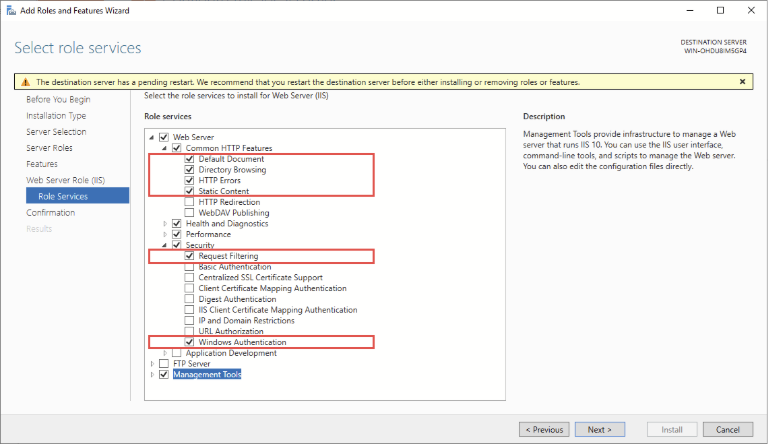This screenshot has width=768, height=444.
Task: Go to Server Selection step
Action: [56, 132]
